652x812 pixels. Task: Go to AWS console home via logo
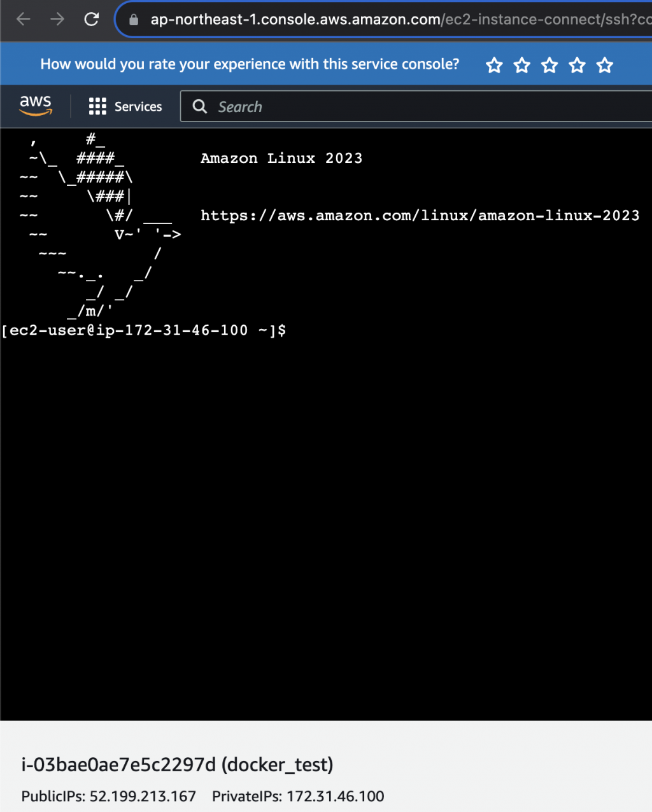point(36,106)
